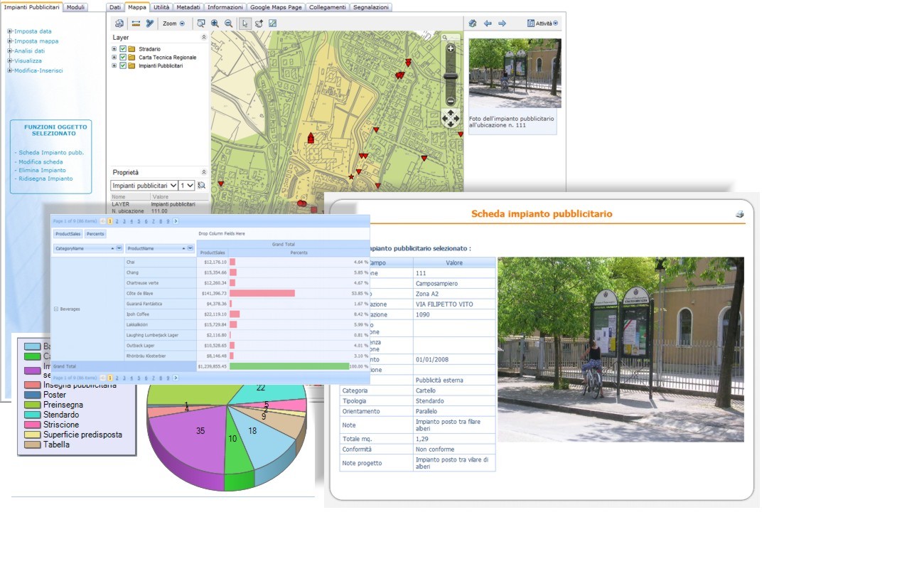Image resolution: width=924 pixels, height=569 pixels.
Task: Toggle Carta Tecnica Regionale layer checkbox
Action: tap(123, 58)
